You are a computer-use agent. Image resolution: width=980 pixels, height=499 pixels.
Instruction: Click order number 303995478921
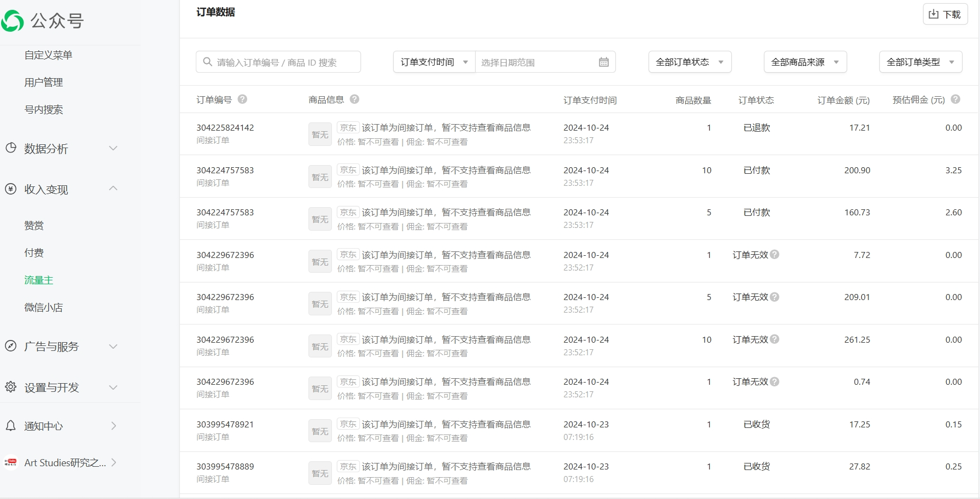(225, 424)
